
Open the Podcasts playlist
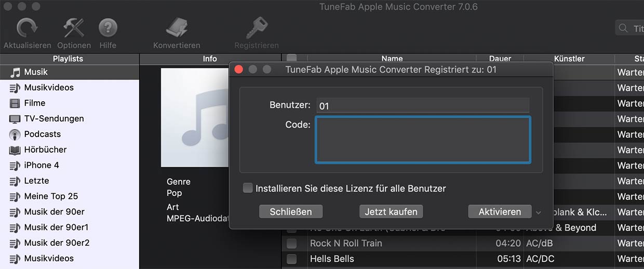70,134
